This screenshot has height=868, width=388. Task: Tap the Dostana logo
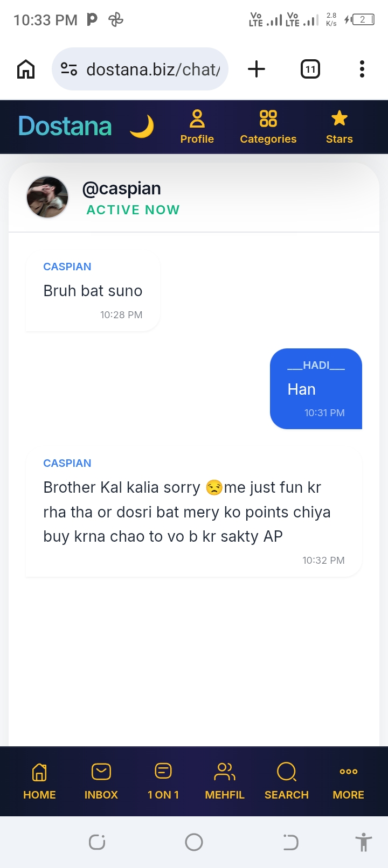coord(65,126)
